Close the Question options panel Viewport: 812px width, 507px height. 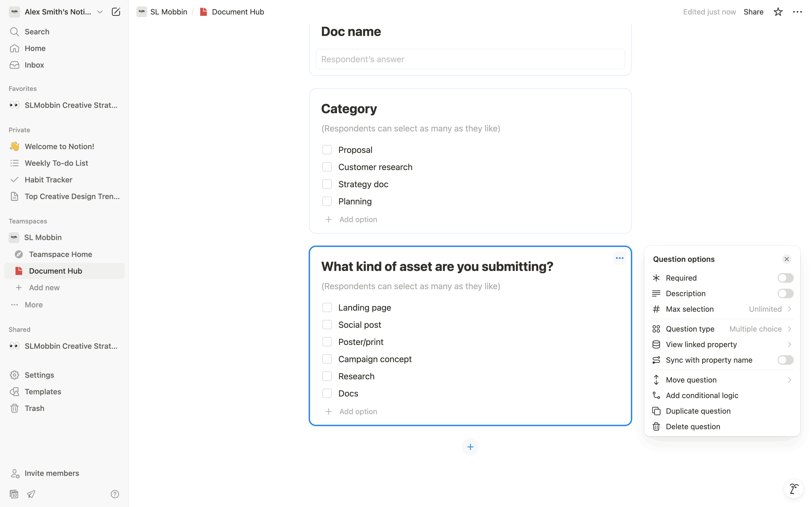(x=786, y=259)
